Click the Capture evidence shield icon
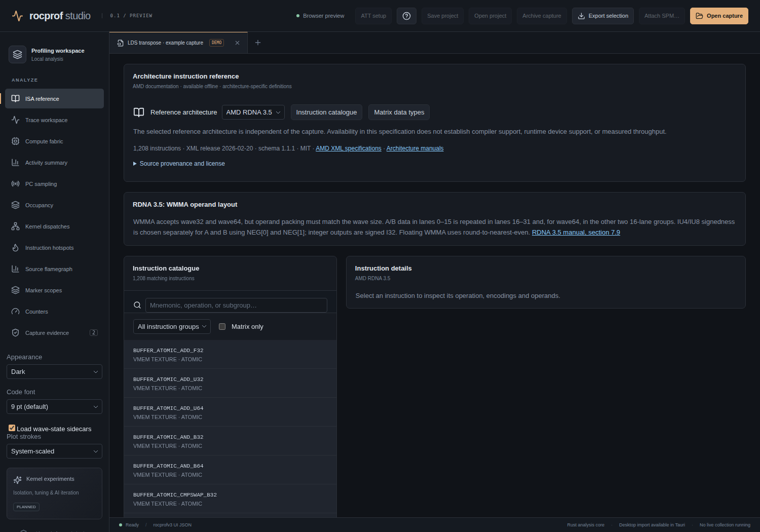The height and width of the screenshot is (532, 760). [16, 333]
